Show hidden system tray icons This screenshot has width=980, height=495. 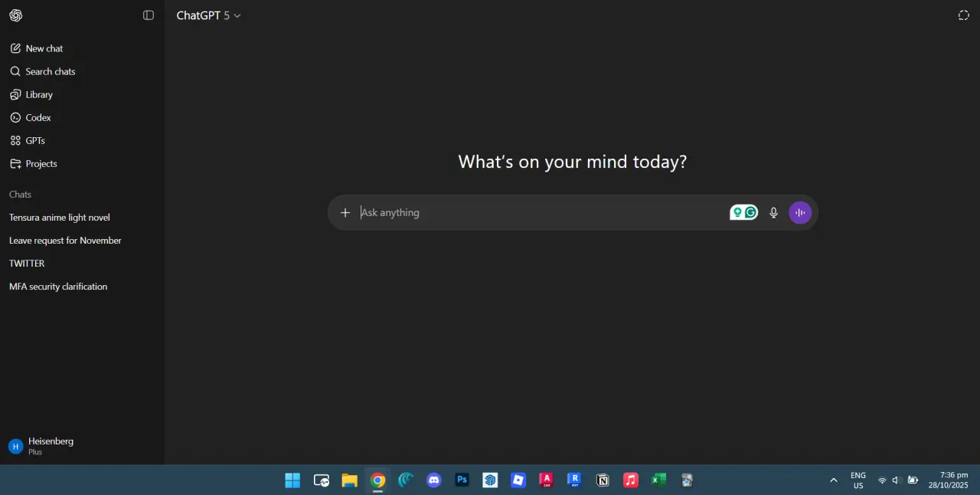coord(834,480)
